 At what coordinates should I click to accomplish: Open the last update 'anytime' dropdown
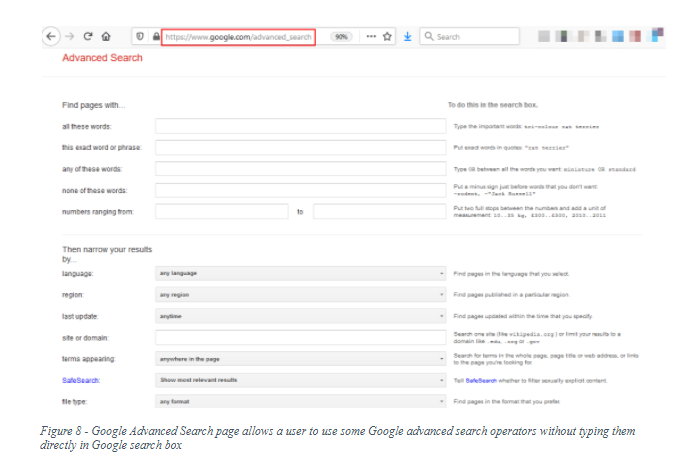300,316
